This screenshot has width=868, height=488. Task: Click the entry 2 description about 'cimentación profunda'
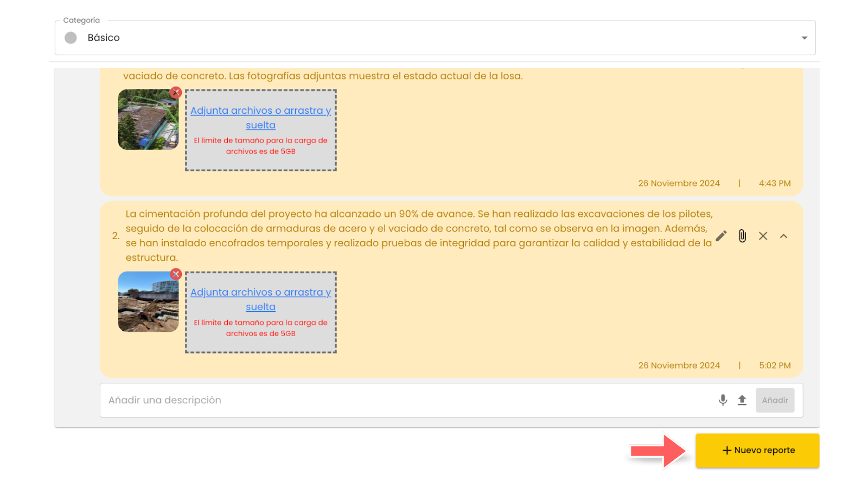(419, 236)
